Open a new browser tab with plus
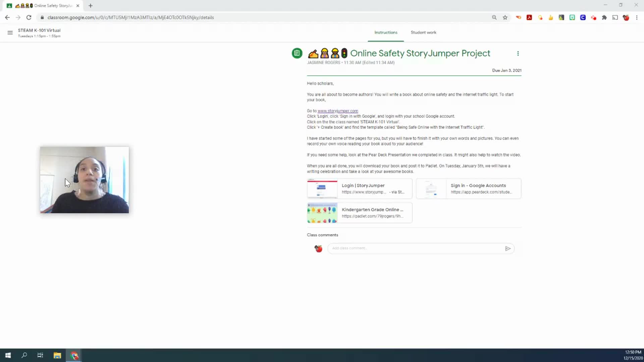Screen dimensions: 644x362 pyautogui.click(x=91, y=6)
